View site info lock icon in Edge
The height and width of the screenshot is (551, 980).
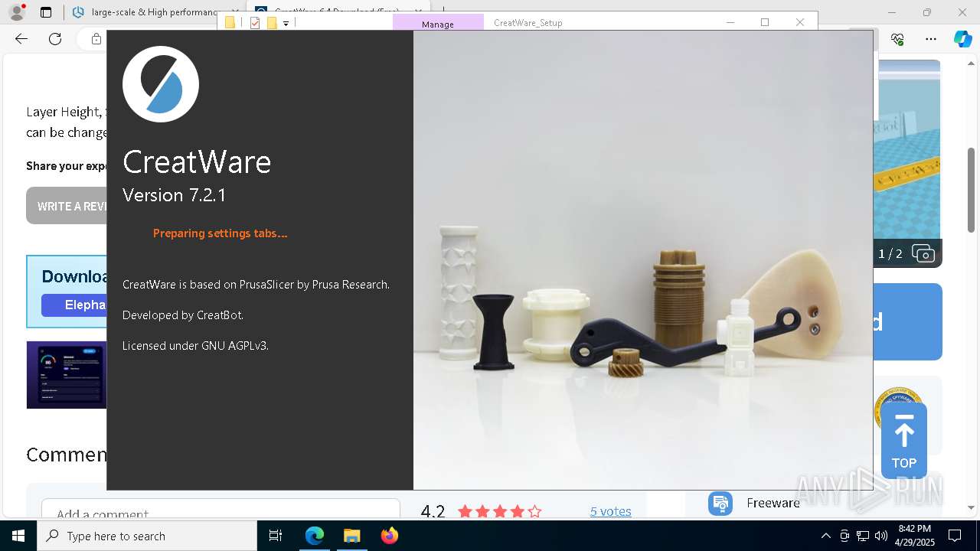96,39
